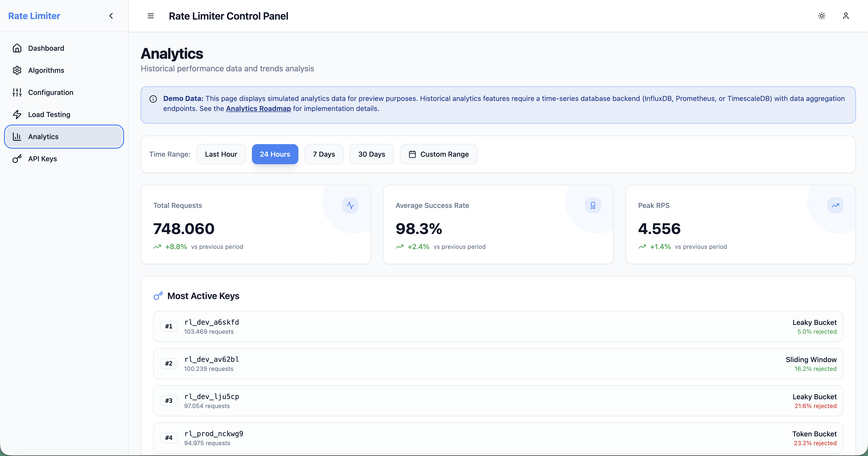The height and width of the screenshot is (456, 868).
Task: Click Peak RPS value 4.556
Action: click(660, 229)
